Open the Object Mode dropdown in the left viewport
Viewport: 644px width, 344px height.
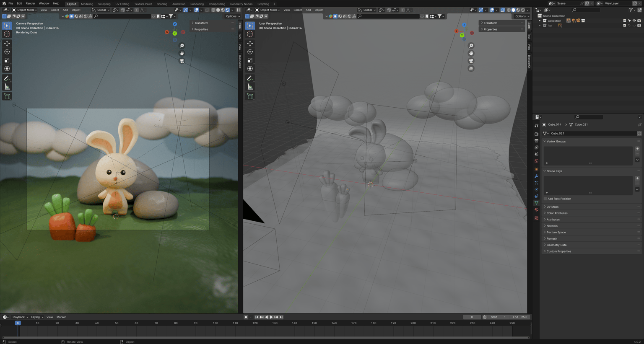click(25, 10)
